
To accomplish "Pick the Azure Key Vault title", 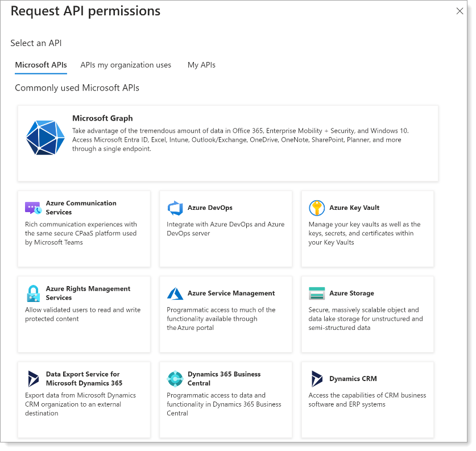I will (354, 208).
